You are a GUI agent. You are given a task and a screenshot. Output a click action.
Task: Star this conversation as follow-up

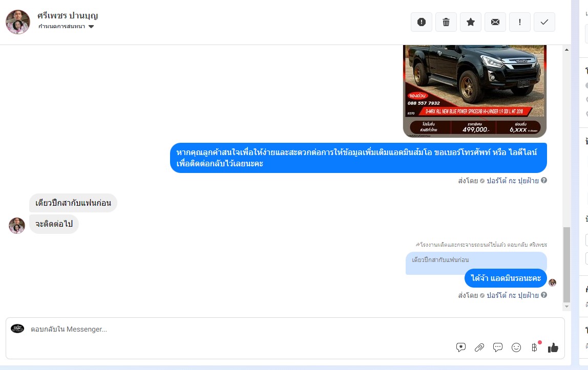471,22
